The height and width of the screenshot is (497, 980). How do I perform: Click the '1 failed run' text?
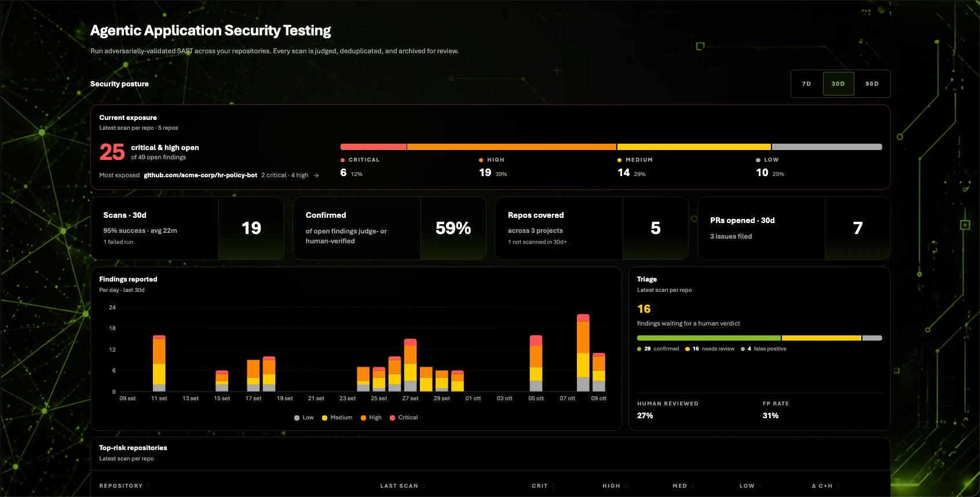point(118,242)
